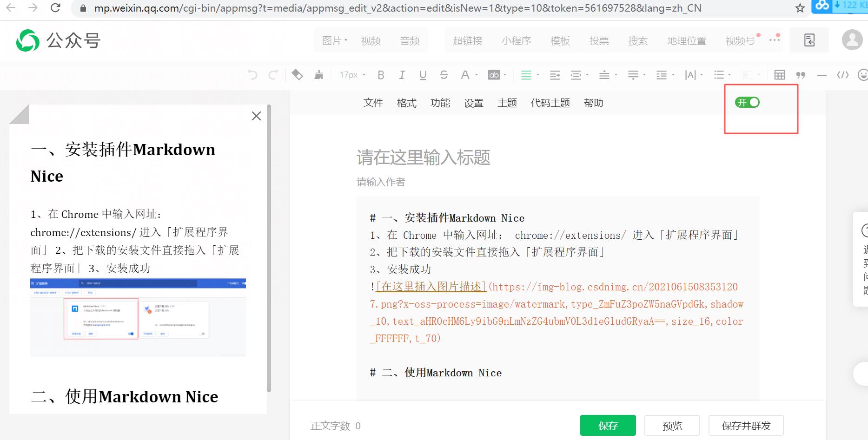868x440 pixels.
Task: Open the emoji picker smiley icon
Action: [862, 75]
